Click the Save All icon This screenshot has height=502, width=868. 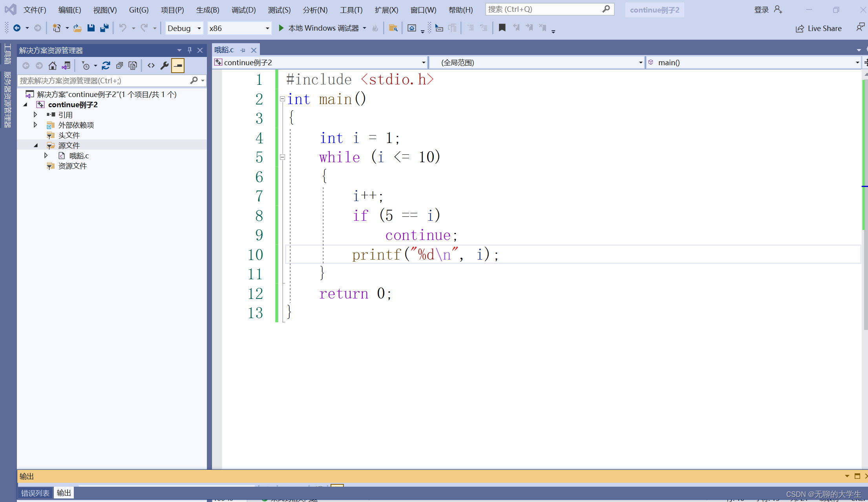pyautogui.click(x=104, y=28)
